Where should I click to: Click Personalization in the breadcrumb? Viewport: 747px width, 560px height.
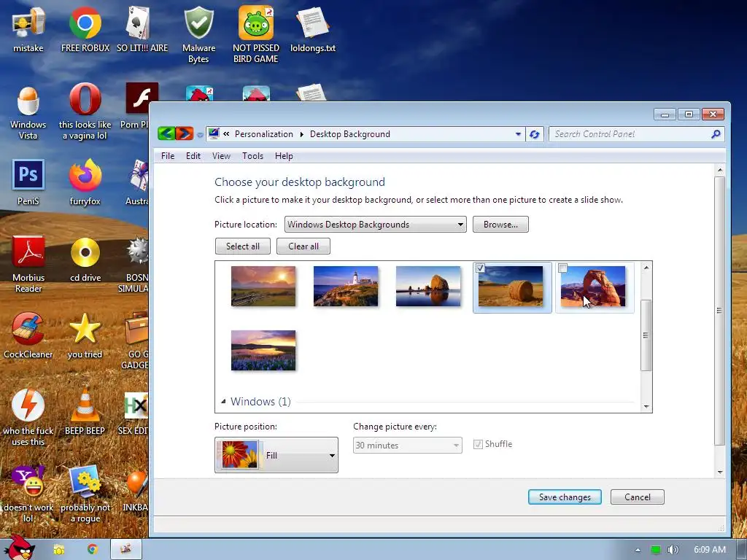tap(264, 134)
